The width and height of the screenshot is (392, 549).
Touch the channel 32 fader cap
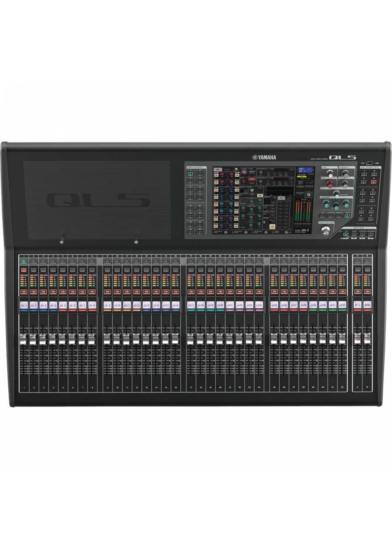342,339
